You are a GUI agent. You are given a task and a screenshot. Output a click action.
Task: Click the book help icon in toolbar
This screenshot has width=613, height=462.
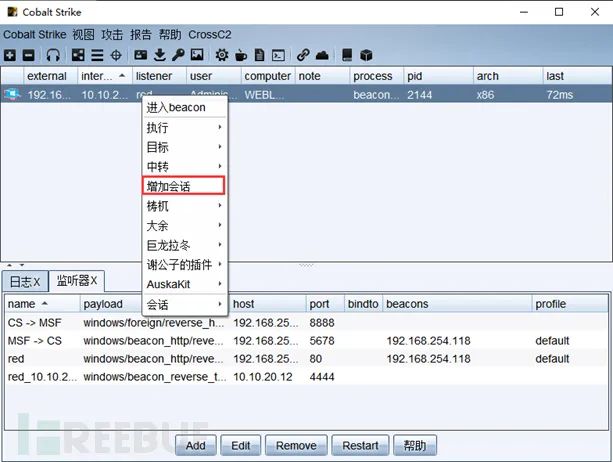tap(347, 55)
